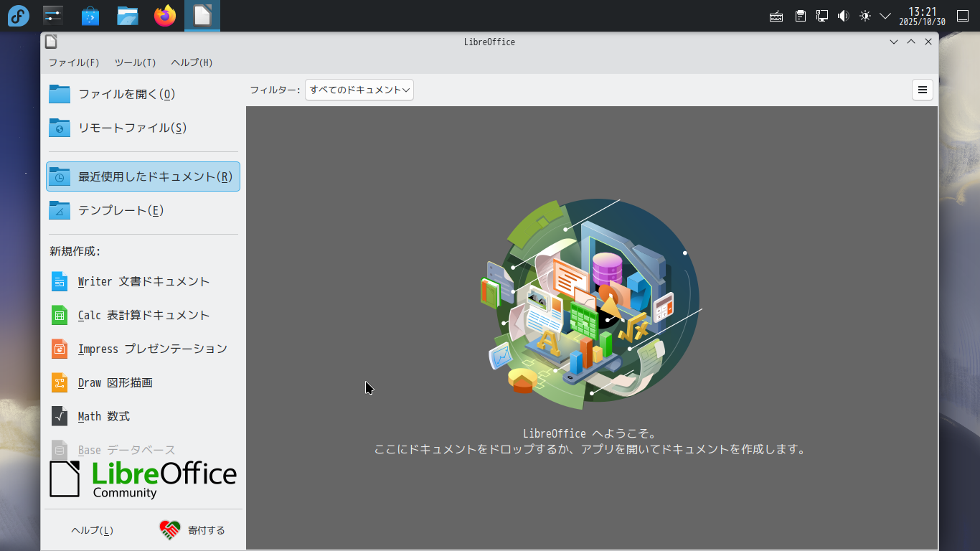Open the Fedora application launcher

[x=18, y=16]
